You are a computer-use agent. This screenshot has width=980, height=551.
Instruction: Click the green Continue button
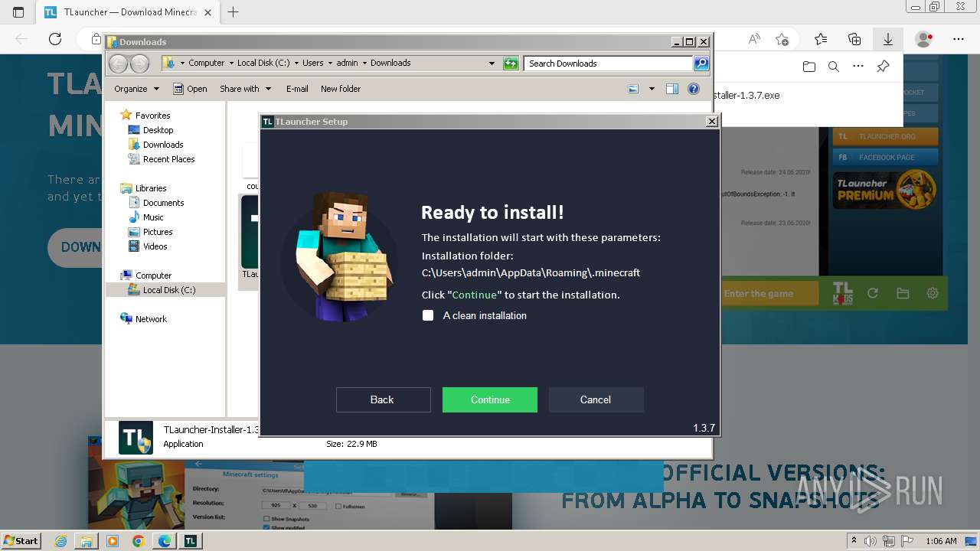coord(490,399)
